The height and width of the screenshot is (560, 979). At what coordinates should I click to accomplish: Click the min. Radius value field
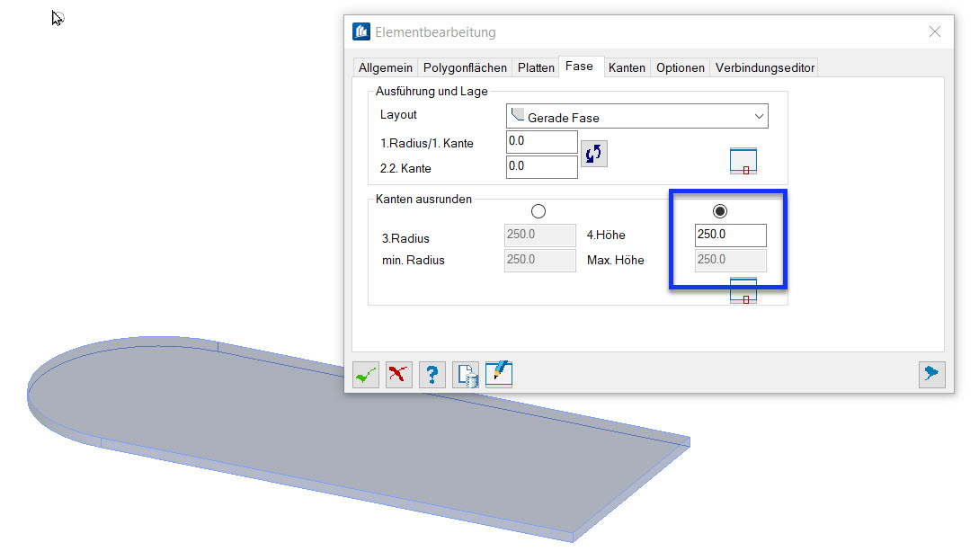point(540,261)
